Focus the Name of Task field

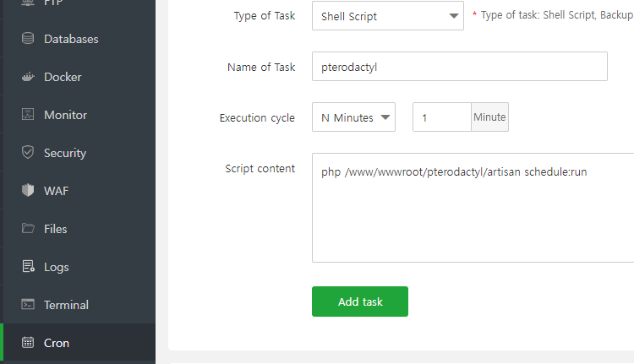[459, 67]
